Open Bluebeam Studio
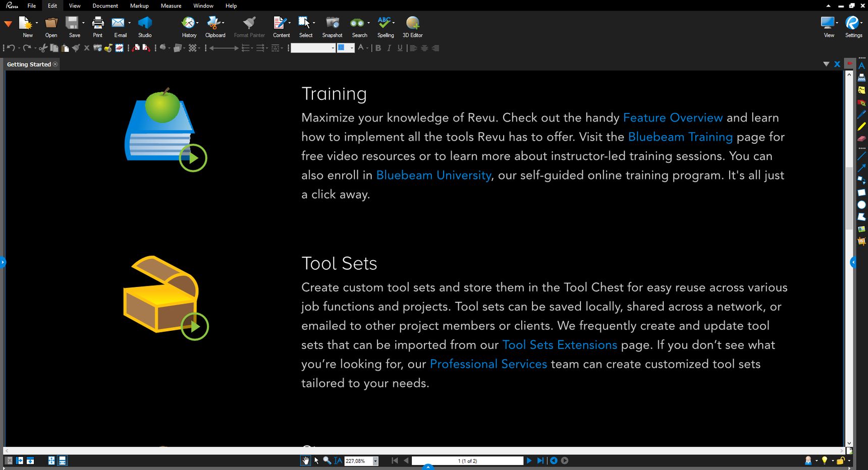The height and width of the screenshot is (470, 868). coord(145,23)
